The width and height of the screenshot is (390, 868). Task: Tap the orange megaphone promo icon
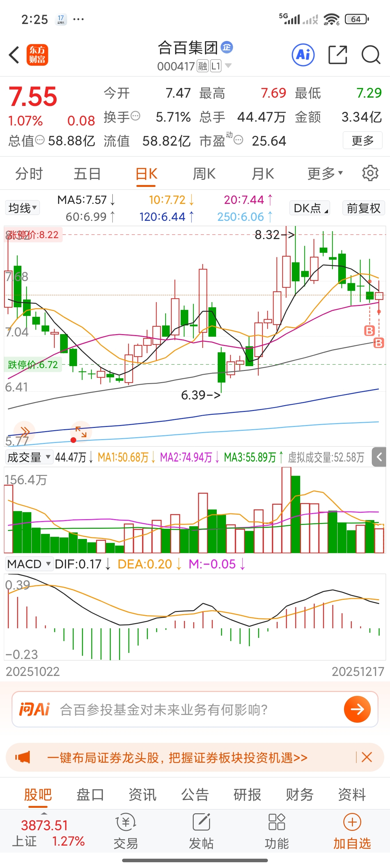(23, 757)
